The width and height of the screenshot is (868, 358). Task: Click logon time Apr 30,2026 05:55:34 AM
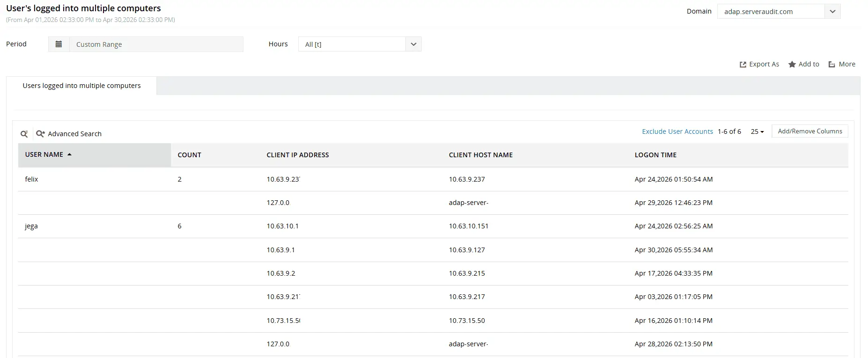(x=674, y=250)
